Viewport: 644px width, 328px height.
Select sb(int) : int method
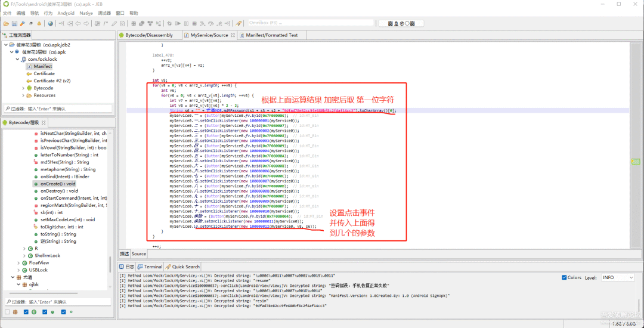(x=51, y=213)
